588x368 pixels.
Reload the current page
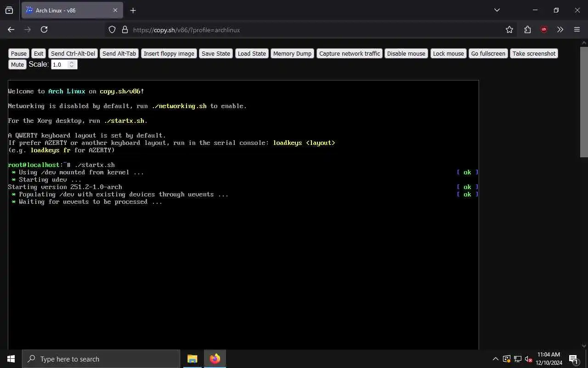pyautogui.click(x=44, y=29)
